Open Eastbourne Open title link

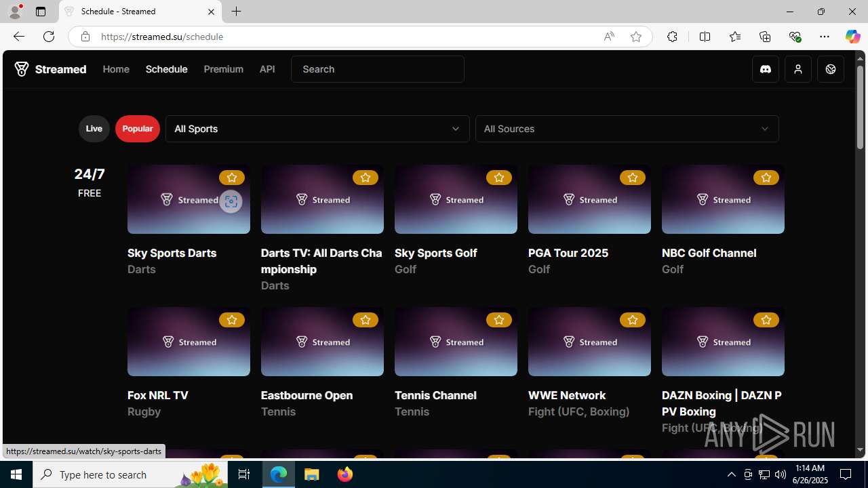point(307,395)
